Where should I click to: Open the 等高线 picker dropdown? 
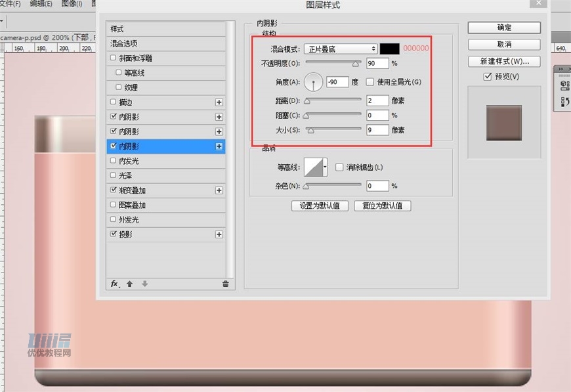(x=326, y=167)
